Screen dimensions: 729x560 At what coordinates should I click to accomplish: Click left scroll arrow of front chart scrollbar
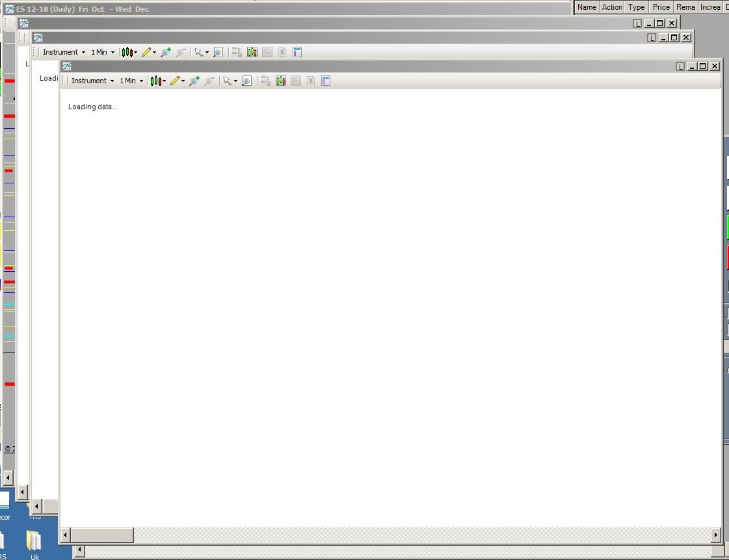(65, 535)
